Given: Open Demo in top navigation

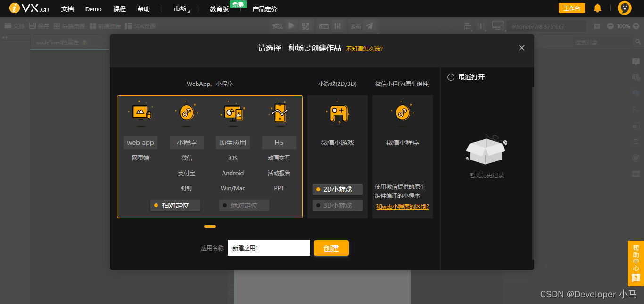Looking at the screenshot, I should tap(93, 9).
